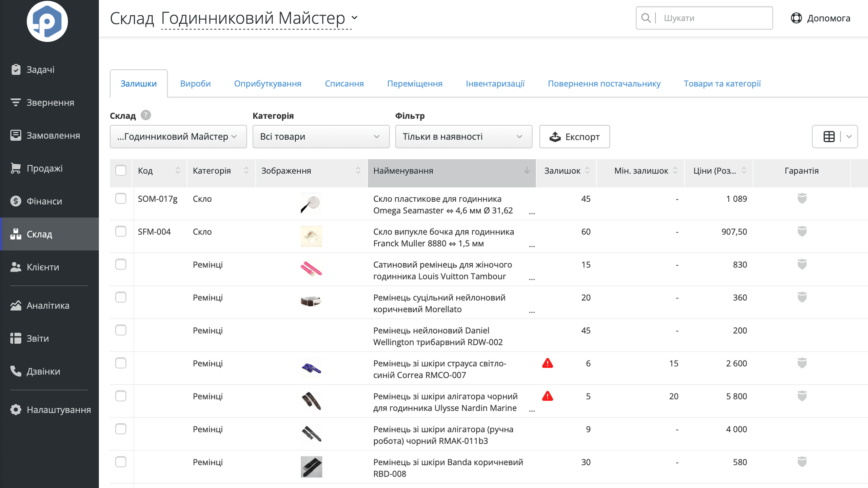
Task: Switch to the Залишки tab
Action: 139,83
